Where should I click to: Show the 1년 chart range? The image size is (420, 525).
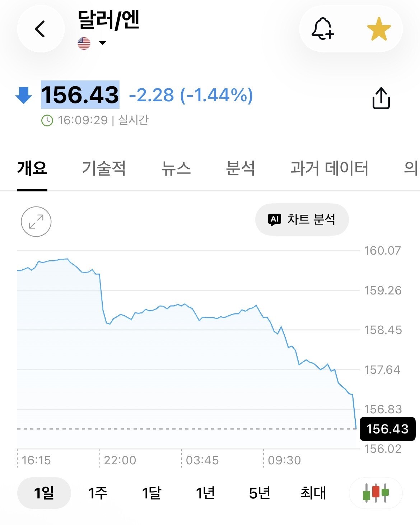(x=205, y=493)
